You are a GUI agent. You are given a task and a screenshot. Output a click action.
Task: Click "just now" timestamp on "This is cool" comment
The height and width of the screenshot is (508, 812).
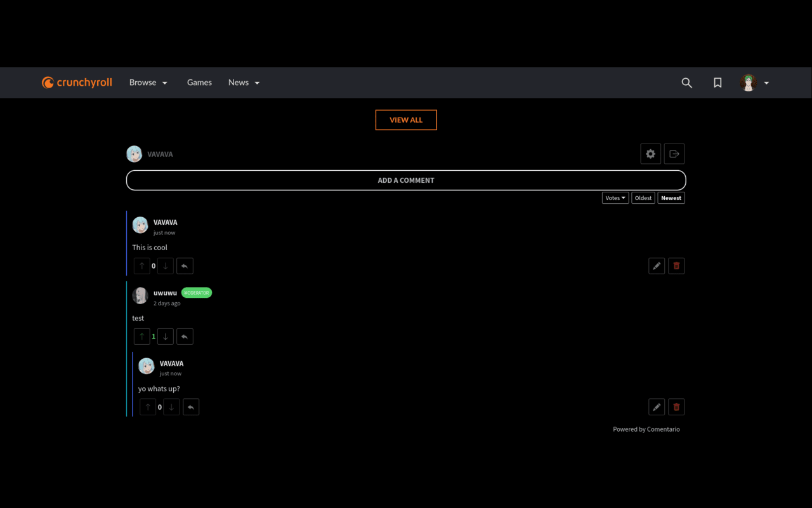tap(164, 233)
